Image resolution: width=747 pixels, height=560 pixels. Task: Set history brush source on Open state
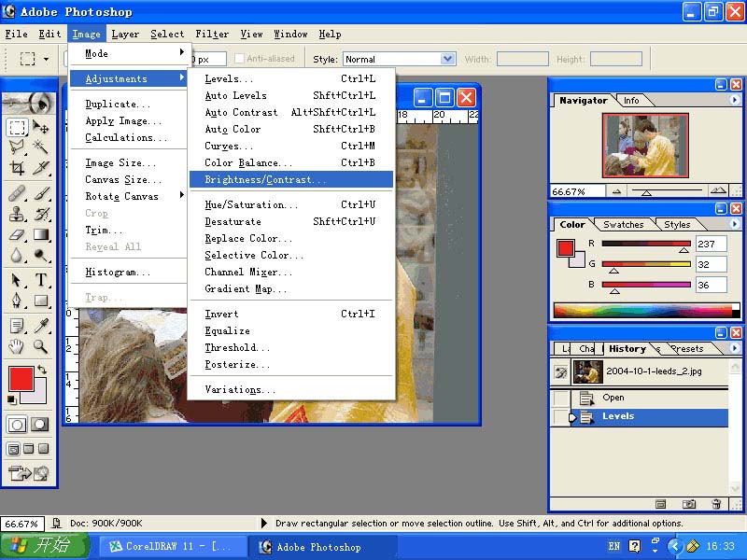coord(560,398)
